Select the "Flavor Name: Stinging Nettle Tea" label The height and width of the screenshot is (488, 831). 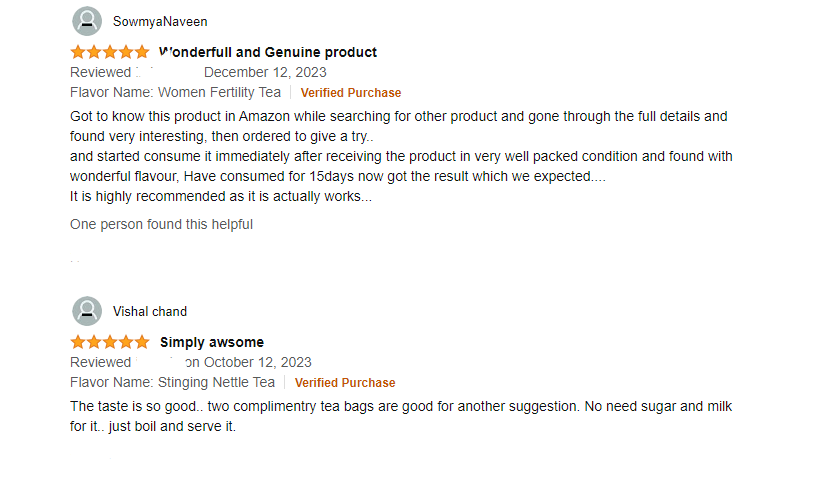pyautogui.click(x=172, y=382)
